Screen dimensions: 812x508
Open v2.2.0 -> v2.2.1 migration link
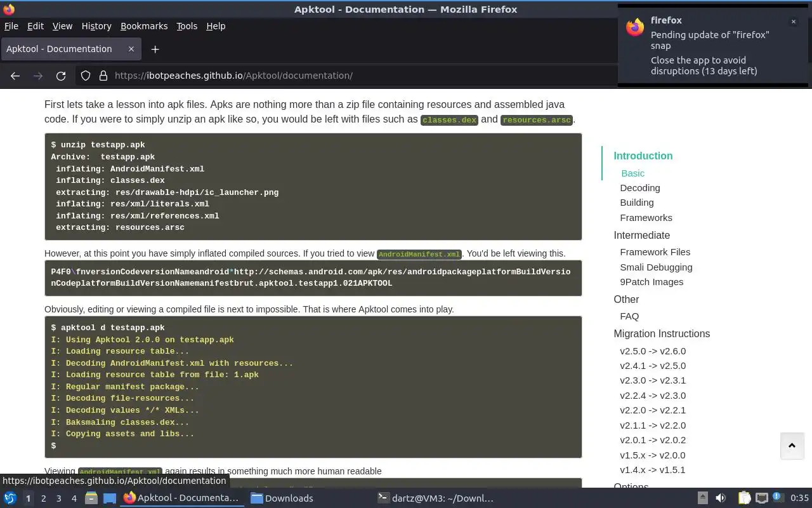pos(653,410)
